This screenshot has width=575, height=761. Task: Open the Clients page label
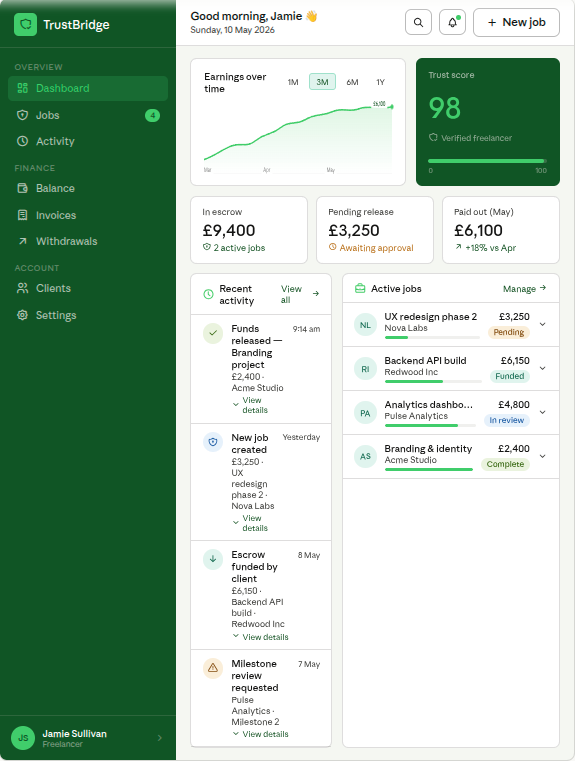click(x=53, y=288)
